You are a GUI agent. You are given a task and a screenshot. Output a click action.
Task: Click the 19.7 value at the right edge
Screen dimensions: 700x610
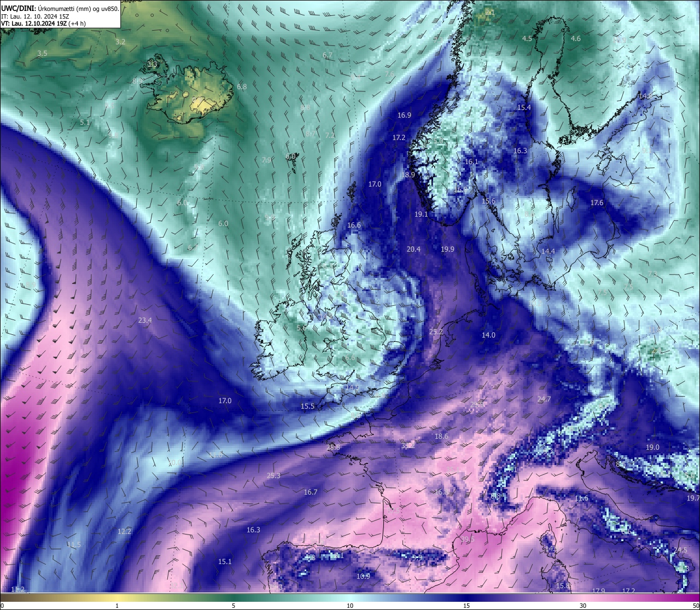pyautogui.click(x=693, y=498)
